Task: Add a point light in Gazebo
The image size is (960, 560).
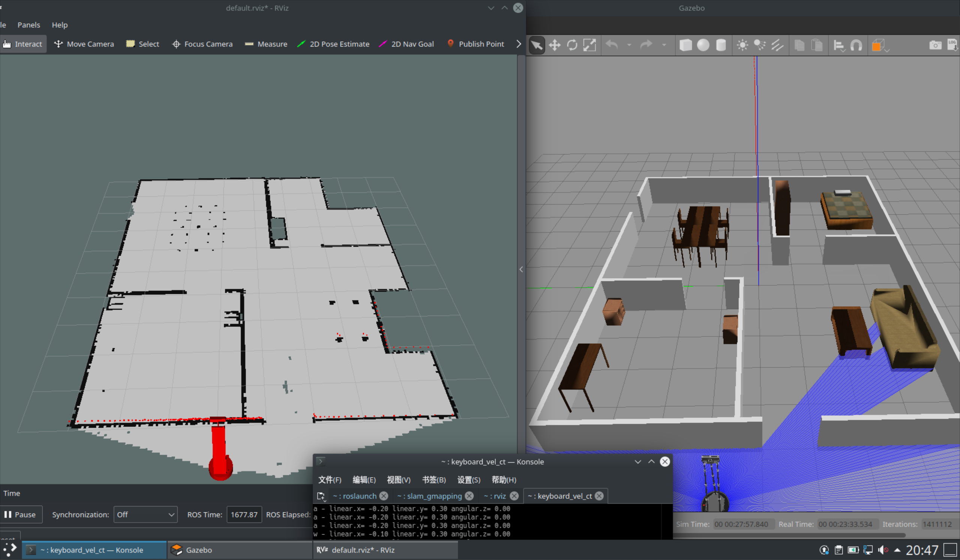Action: pyautogui.click(x=742, y=45)
